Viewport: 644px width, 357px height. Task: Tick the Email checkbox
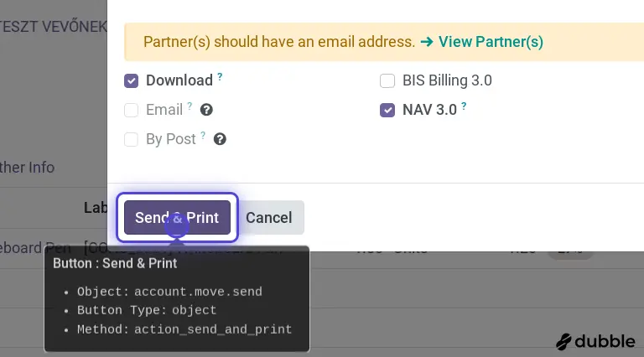pyautogui.click(x=132, y=110)
